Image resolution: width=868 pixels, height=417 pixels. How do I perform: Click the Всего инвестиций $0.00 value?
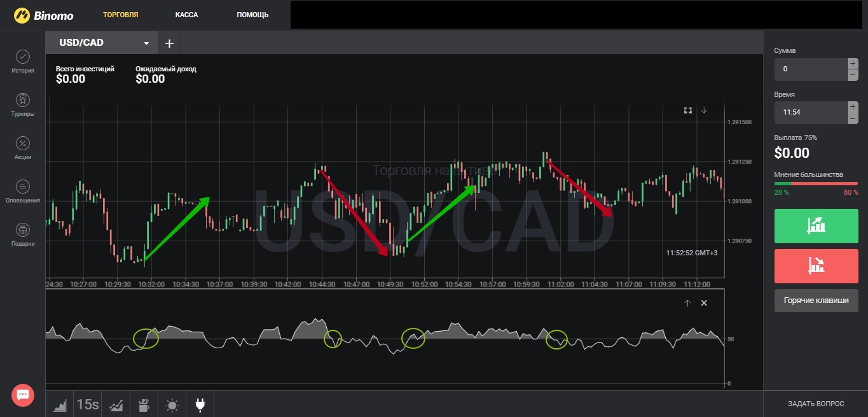point(71,79)
